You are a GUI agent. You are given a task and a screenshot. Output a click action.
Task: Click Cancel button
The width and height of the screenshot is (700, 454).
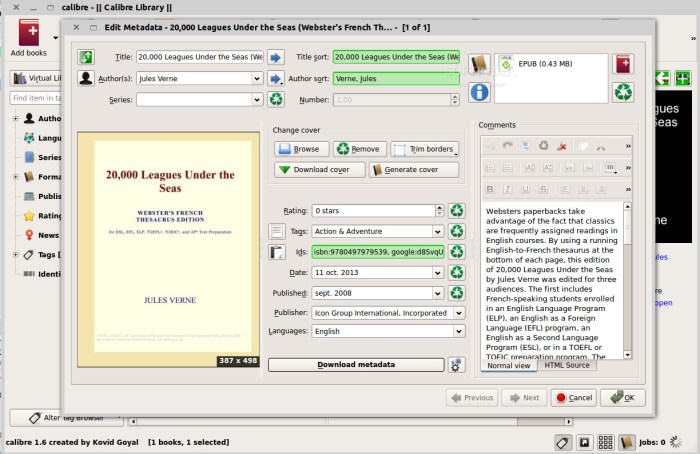tap(574, 397)
